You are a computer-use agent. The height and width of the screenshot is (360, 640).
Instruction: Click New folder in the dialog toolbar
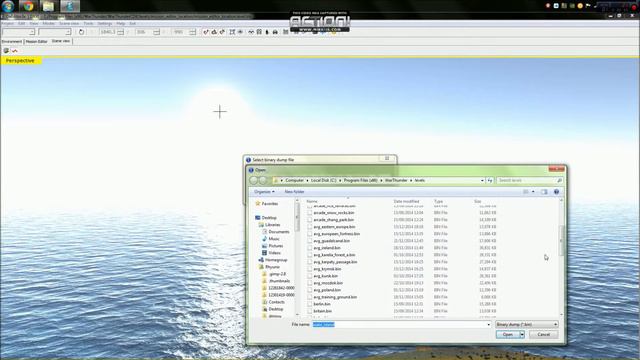pyautogui.click(x=294, y=191)
